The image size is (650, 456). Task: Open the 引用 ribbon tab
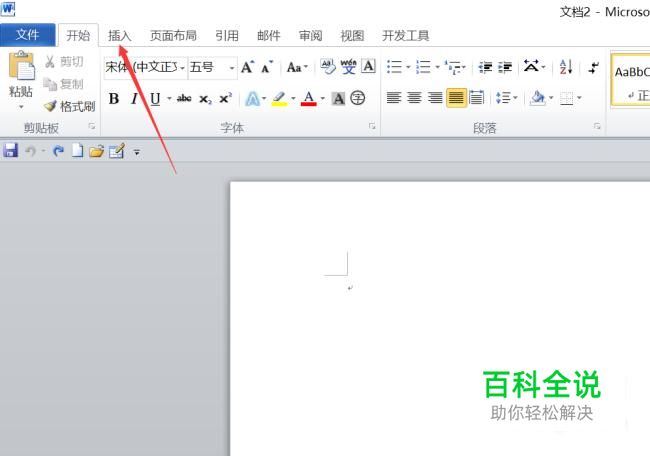227,36
